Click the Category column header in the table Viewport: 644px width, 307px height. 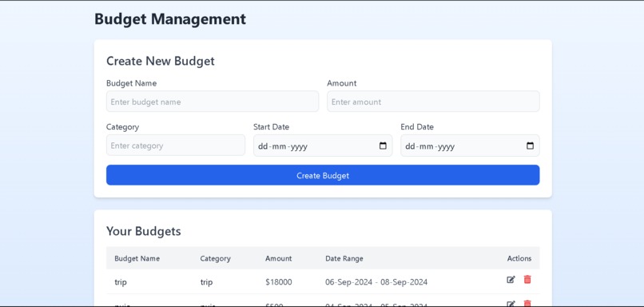[215, 258]
